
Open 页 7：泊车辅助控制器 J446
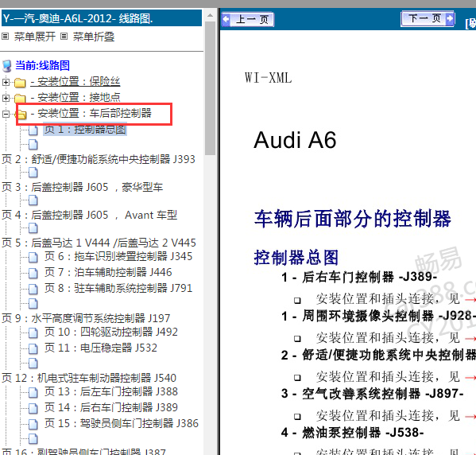tap(108, 272)
